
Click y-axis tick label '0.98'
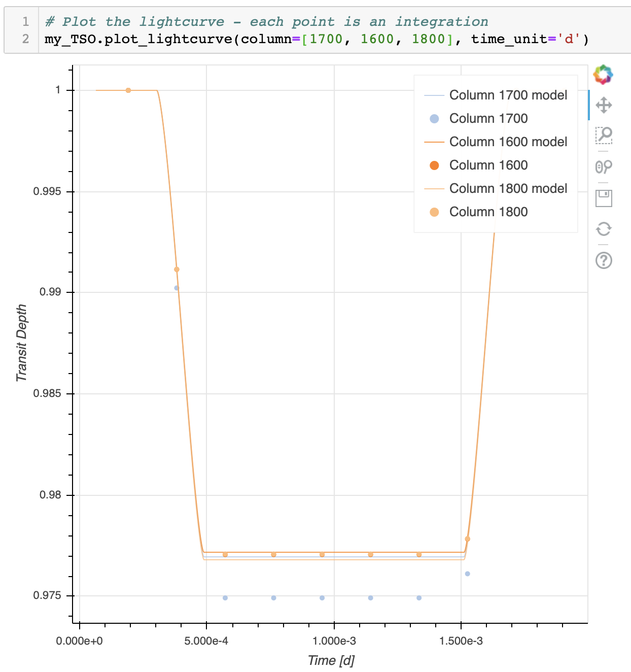(x=50, y=495)
